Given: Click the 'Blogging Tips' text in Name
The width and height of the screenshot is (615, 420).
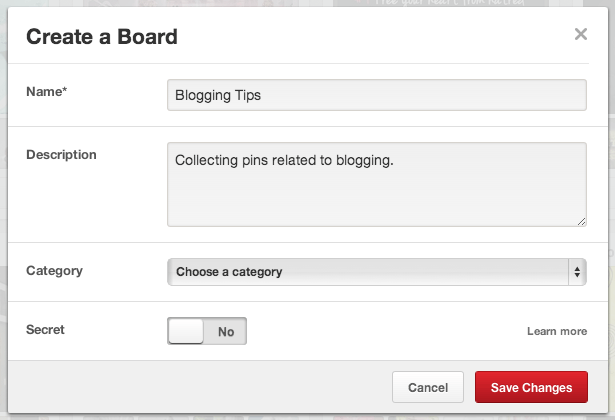Looking at the screenshot, I should [218, 95].
